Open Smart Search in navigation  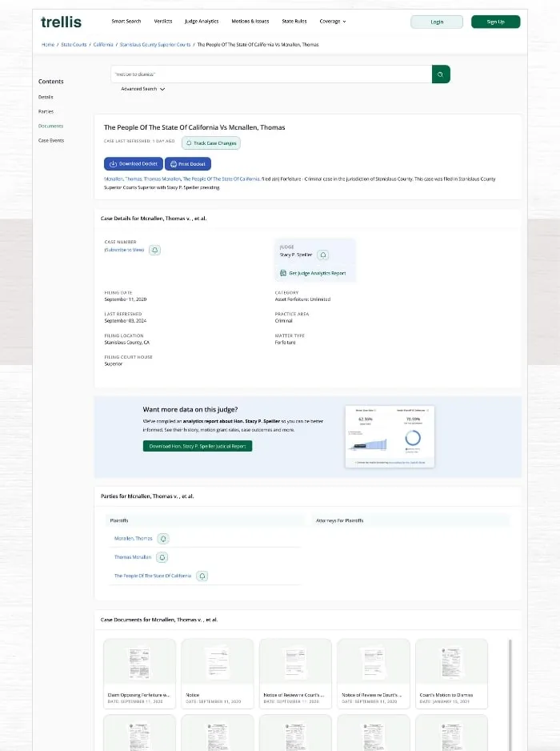[126, 22]
